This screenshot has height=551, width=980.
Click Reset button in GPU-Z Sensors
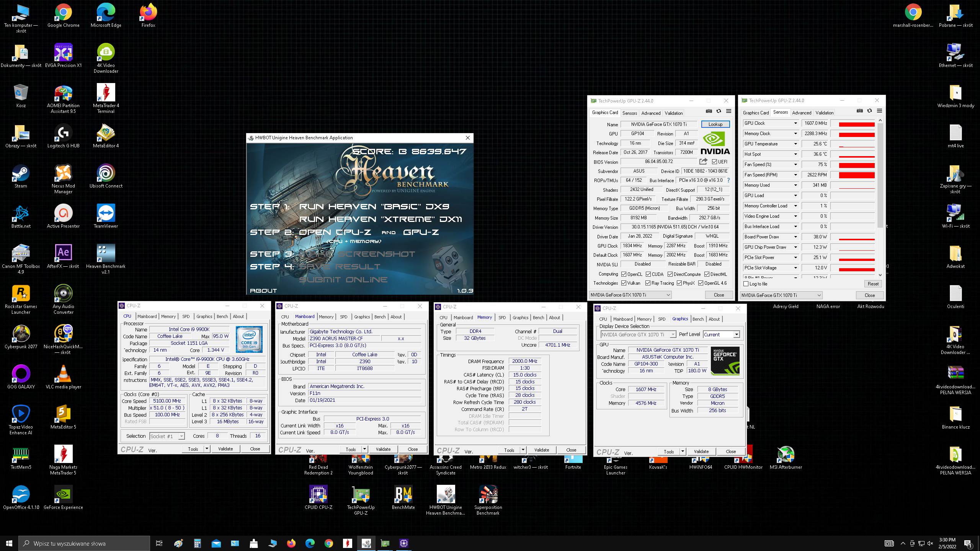(873, 284)
